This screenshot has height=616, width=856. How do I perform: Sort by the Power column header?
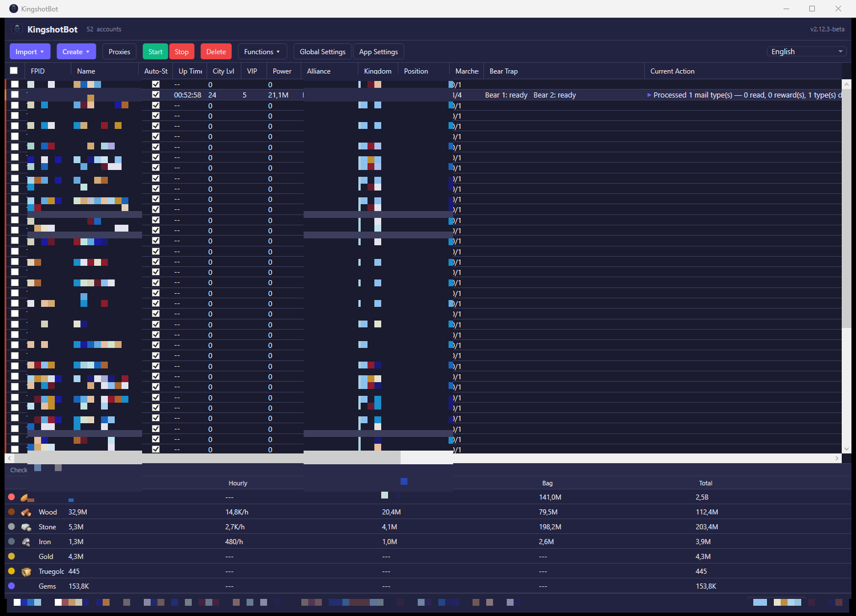(x=284, y=71)
